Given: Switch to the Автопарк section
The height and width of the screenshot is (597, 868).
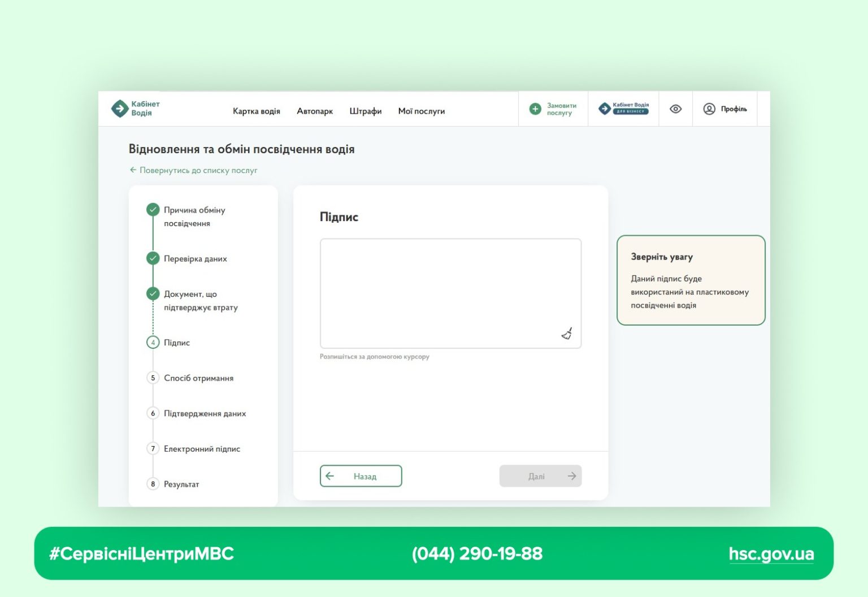Looking at the screenshot, I should coord(315,111).
